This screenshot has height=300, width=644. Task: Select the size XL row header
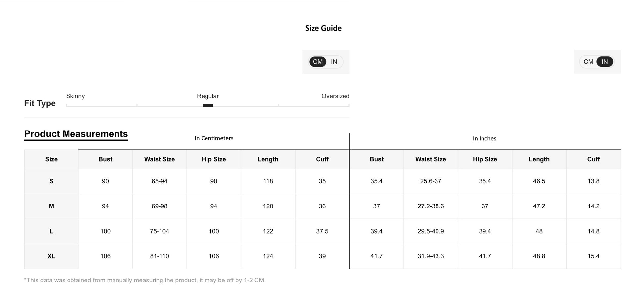[x=51, y=256]
